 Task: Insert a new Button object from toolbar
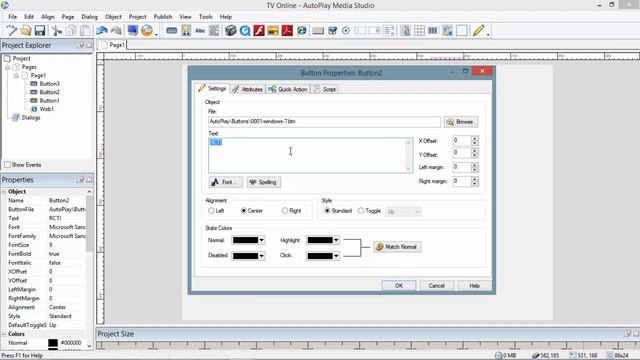click(x=172, y=31)
